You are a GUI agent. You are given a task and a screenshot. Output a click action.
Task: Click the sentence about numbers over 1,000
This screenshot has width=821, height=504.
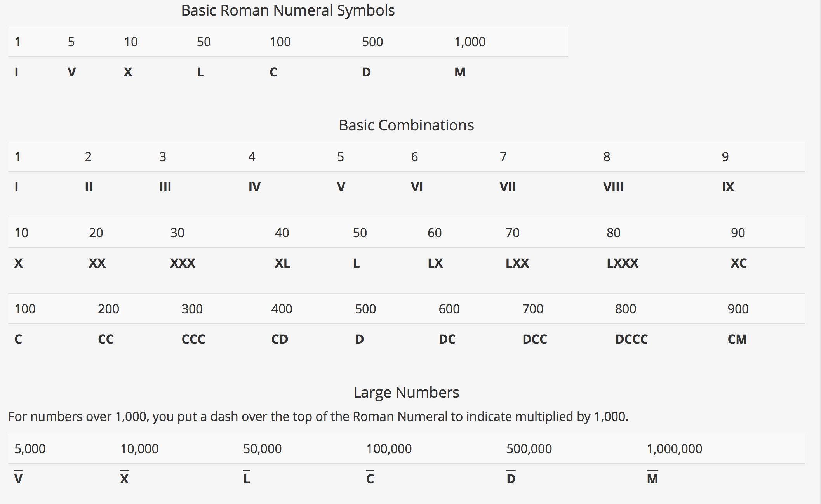[318, 417]
